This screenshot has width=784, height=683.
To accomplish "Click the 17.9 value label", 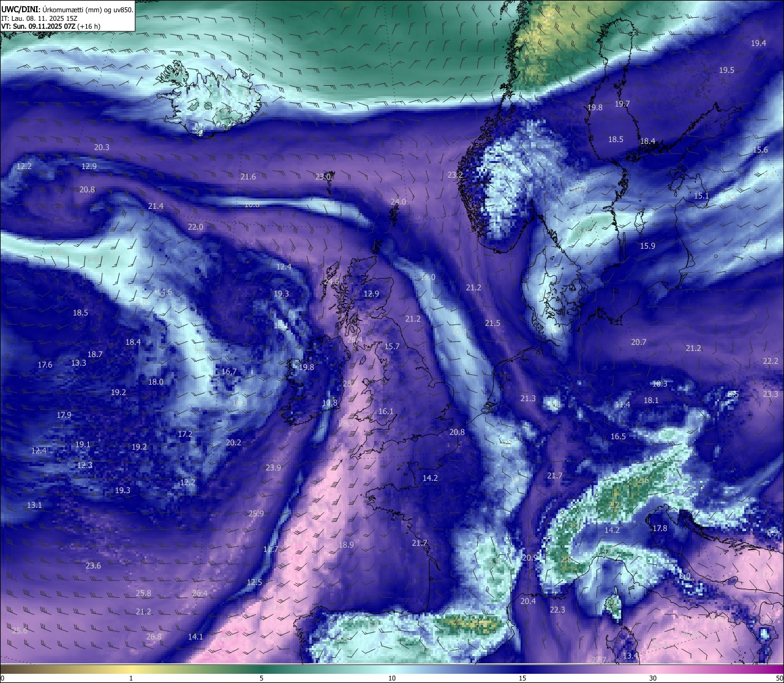I will 64,415.
